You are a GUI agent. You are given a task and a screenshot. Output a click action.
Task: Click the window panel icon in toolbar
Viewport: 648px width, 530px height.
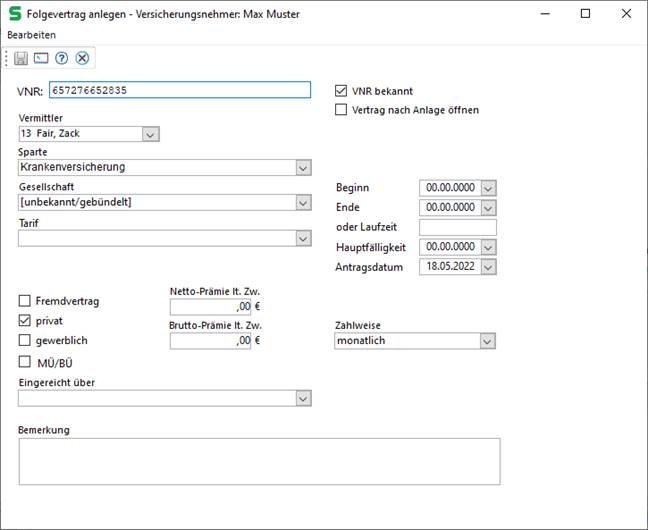(x=41, y=58)
